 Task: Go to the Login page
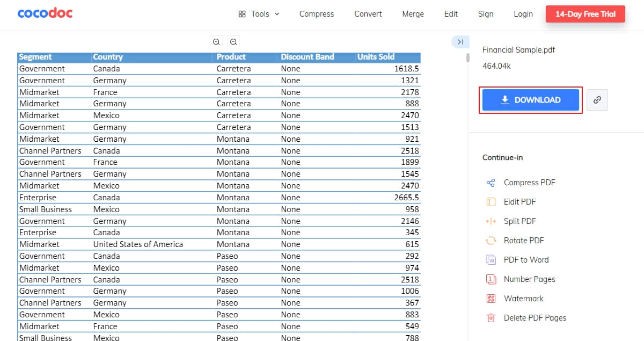[523, 14]
